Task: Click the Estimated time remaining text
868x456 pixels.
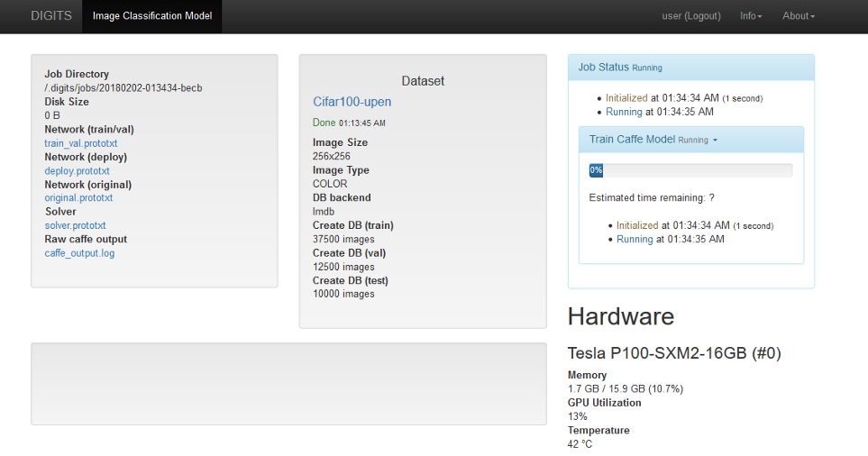Action: coord(653,197)
